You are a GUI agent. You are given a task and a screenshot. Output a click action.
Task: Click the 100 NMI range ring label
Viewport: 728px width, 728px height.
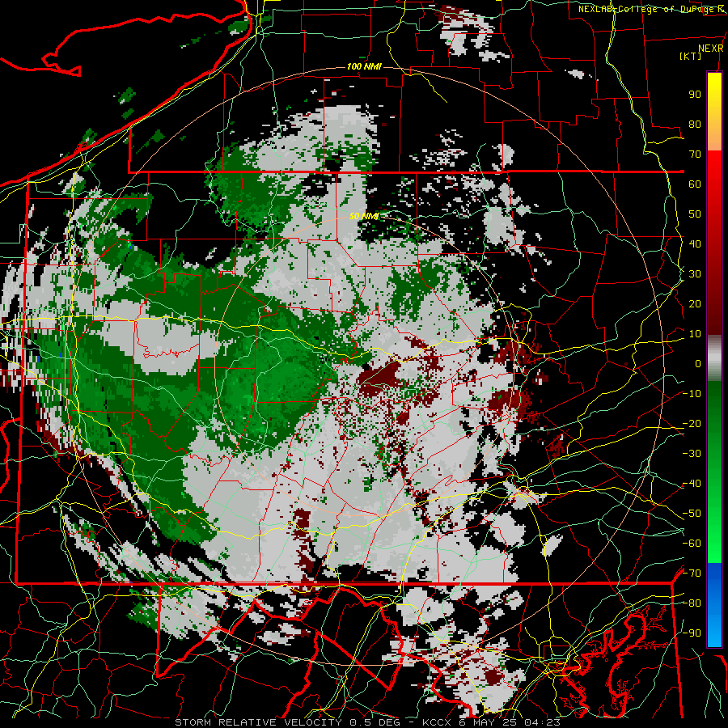point(363,66)
